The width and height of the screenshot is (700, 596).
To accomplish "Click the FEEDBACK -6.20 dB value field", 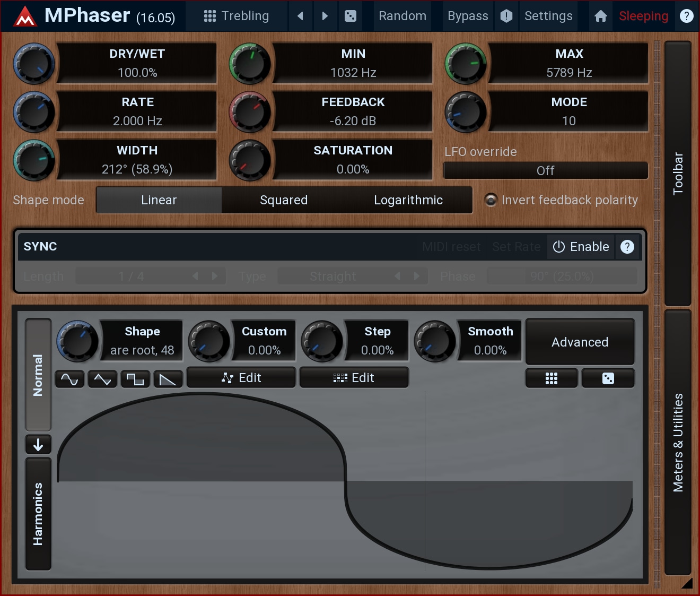I will (x=353, y=111).
